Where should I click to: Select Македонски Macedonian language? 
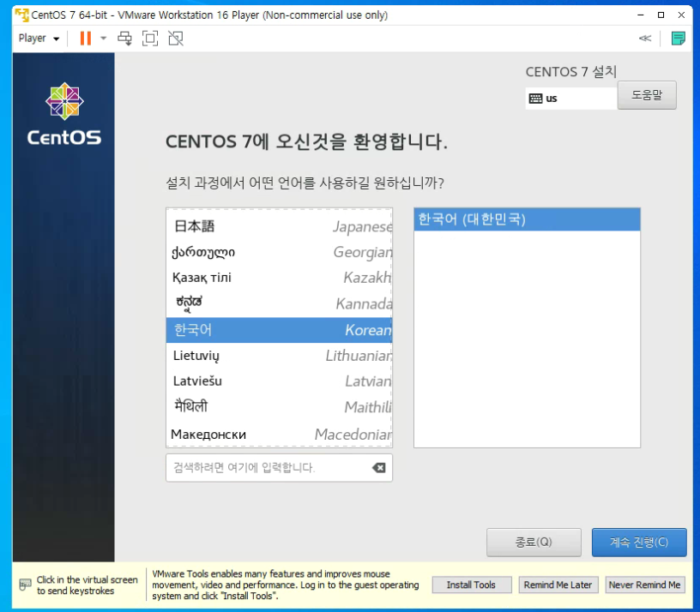pos(280,434)
